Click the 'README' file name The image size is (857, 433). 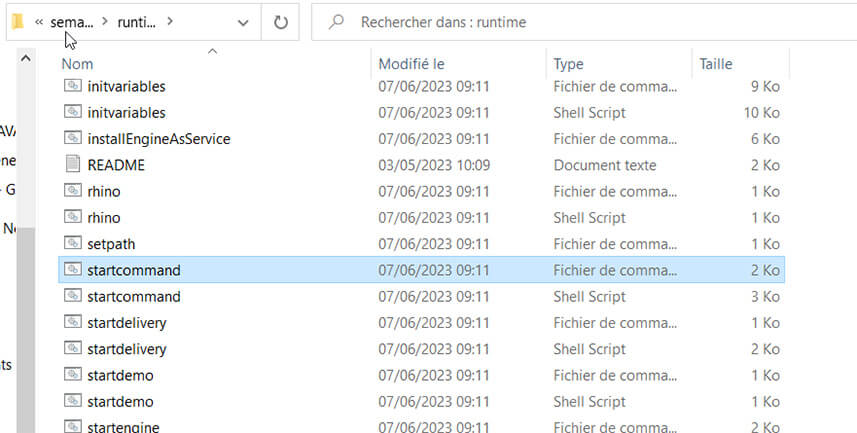pyautogui.click(x=116, y=165)
